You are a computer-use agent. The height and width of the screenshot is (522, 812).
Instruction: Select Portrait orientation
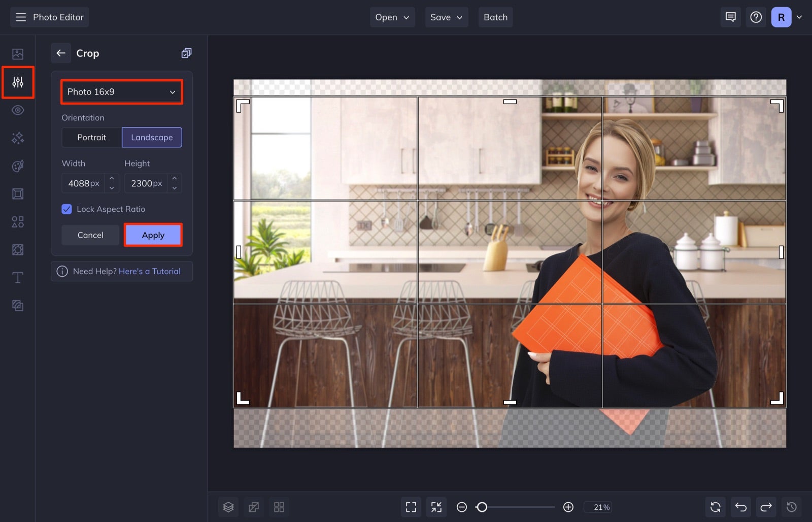click(x=91, y=137)
